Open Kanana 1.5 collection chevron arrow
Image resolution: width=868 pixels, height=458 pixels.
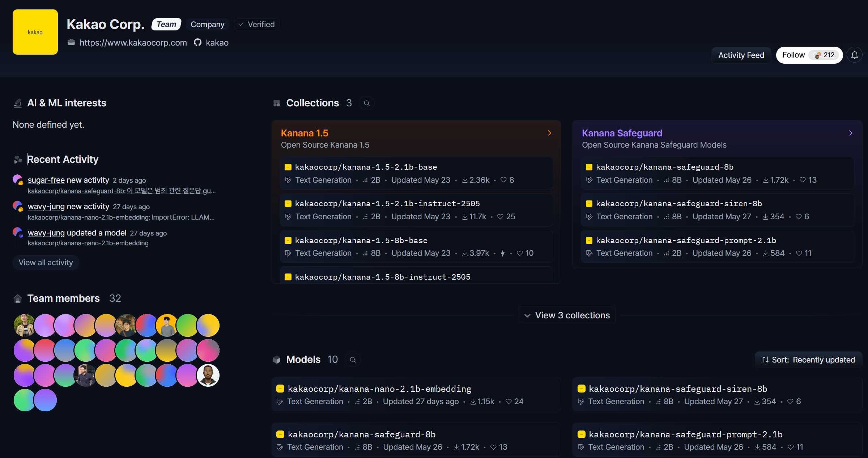point(549,133)
